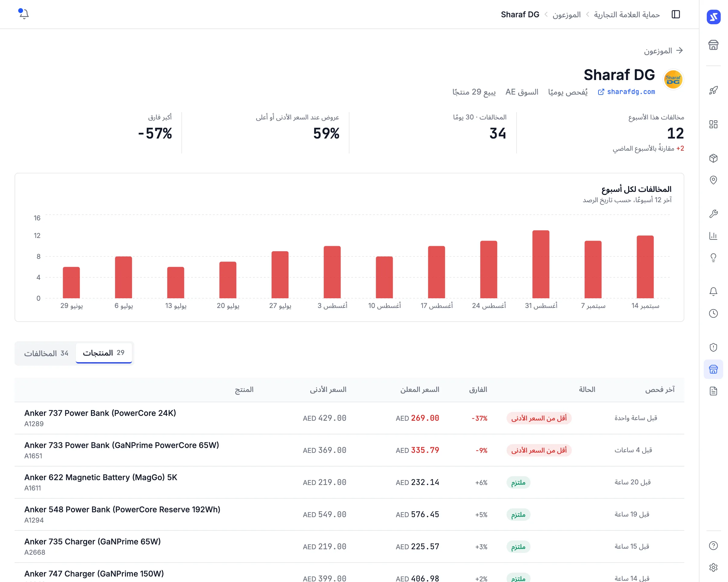The image size is (728, 582).
Task: Open Anker 622 Magnetic Battery row
Action: click(x=349, y=482)
